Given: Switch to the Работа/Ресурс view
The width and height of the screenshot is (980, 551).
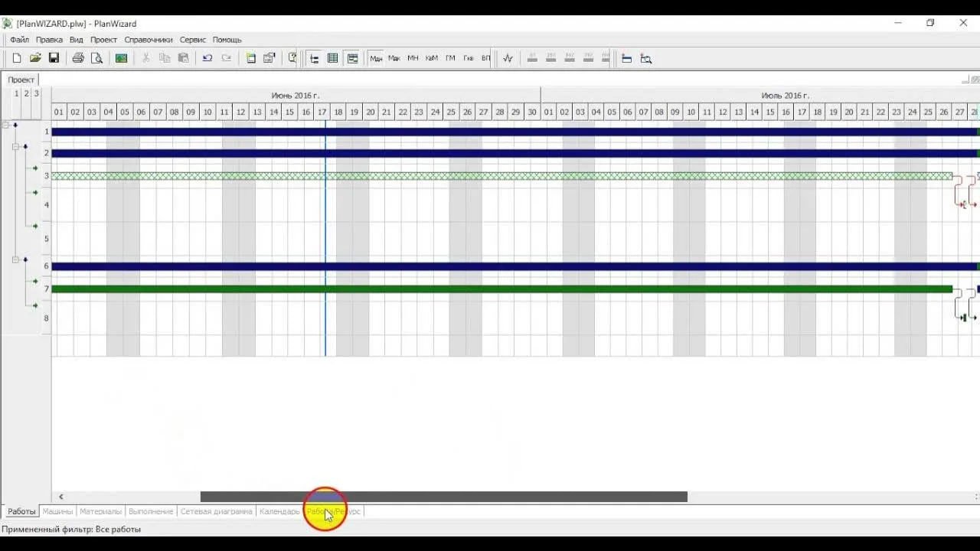Looking at the screenshot, I should 332,511.
